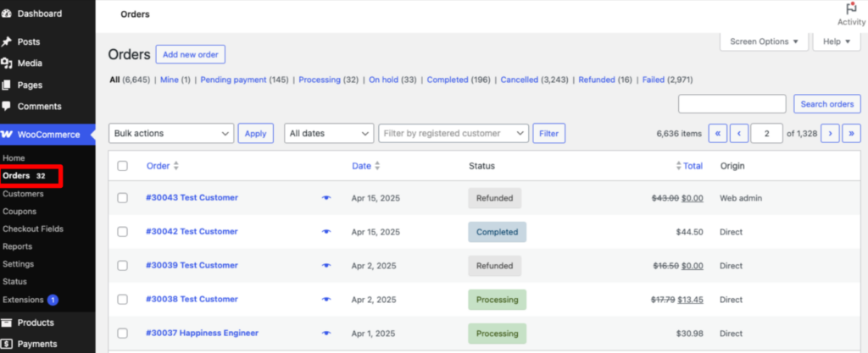Click the Products box icon
This screenshot has width=868, height=353.
[7, 323]
